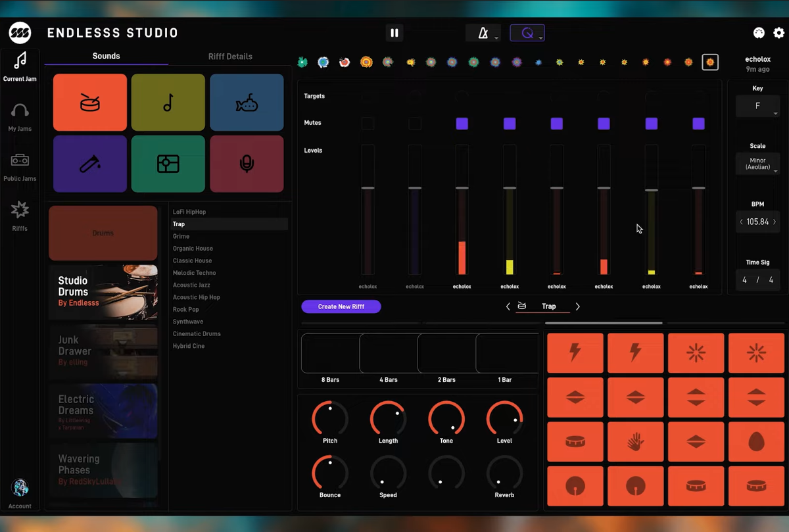Select the yellow music note sound category
The width and height of the screenshot is (789, 532).
tap(168, 102)
